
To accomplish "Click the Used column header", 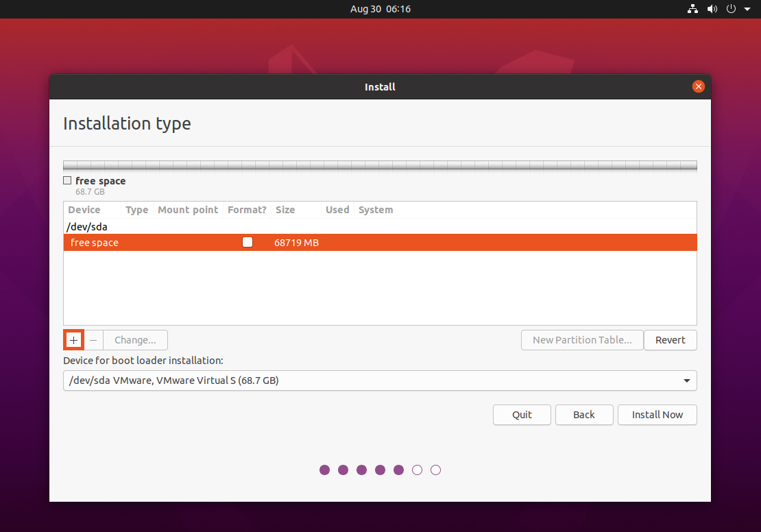I will point(337,210).
